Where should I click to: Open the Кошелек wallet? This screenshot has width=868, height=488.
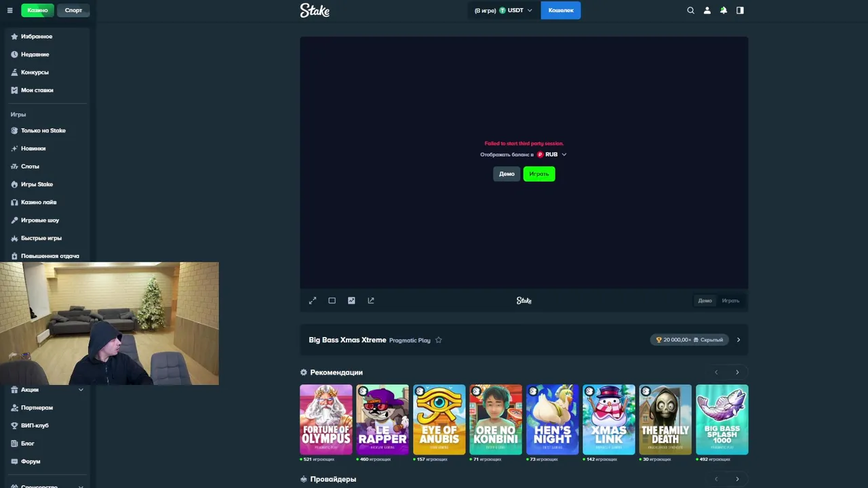click(561, 10)
